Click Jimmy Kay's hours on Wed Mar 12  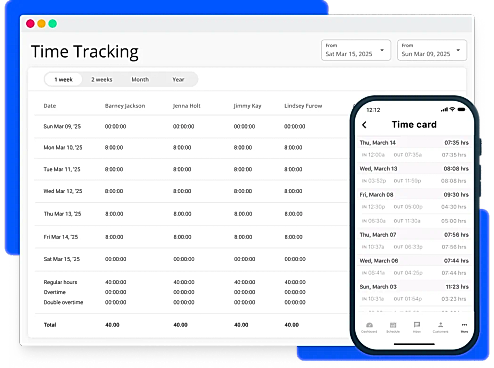(243, 191)
